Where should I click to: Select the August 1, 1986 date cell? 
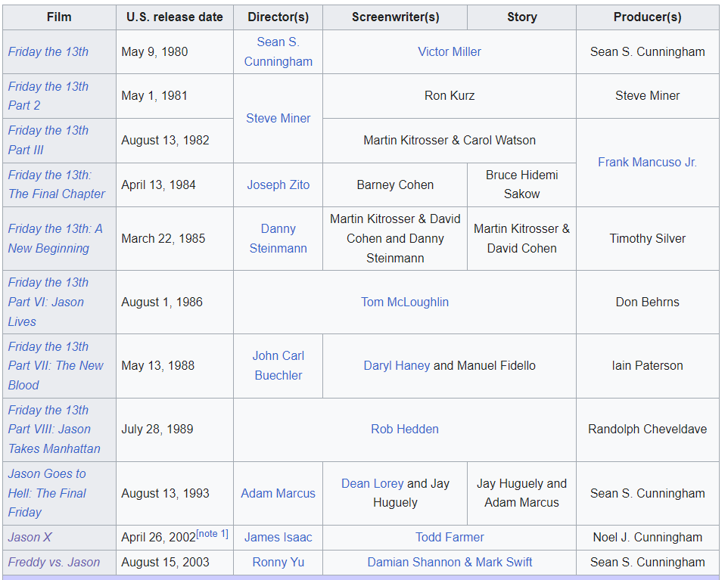click(175, 302)
